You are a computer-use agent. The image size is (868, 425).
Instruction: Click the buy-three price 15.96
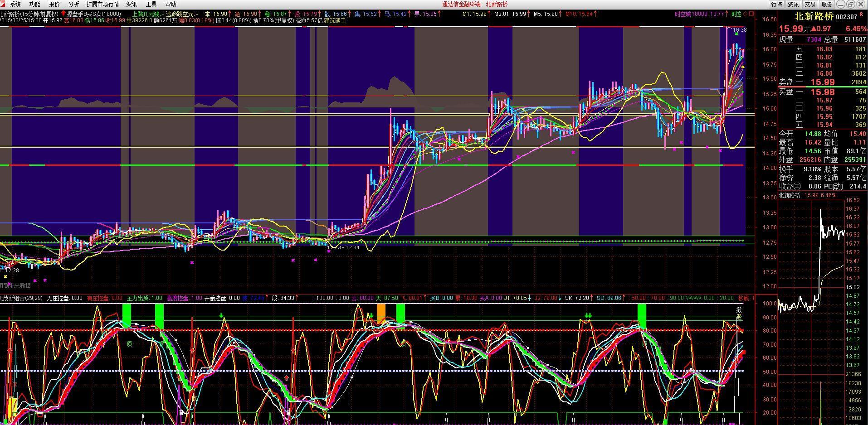tap(824, 109)
